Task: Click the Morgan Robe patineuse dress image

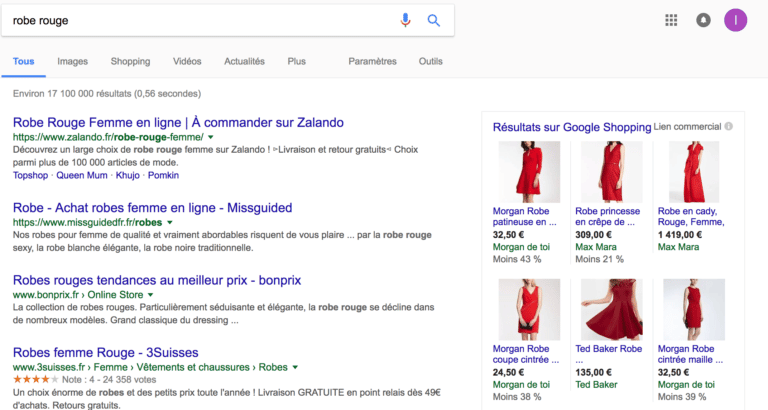Action: (529, 172)
